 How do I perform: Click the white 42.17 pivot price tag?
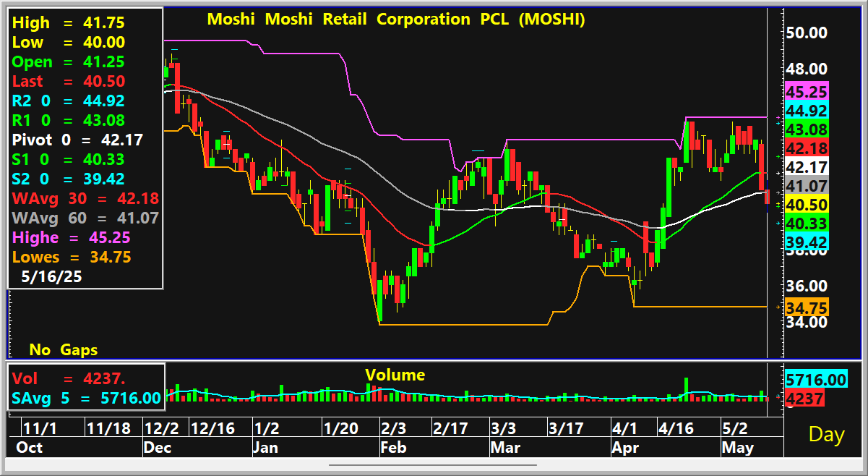click(x=807, y=167)
